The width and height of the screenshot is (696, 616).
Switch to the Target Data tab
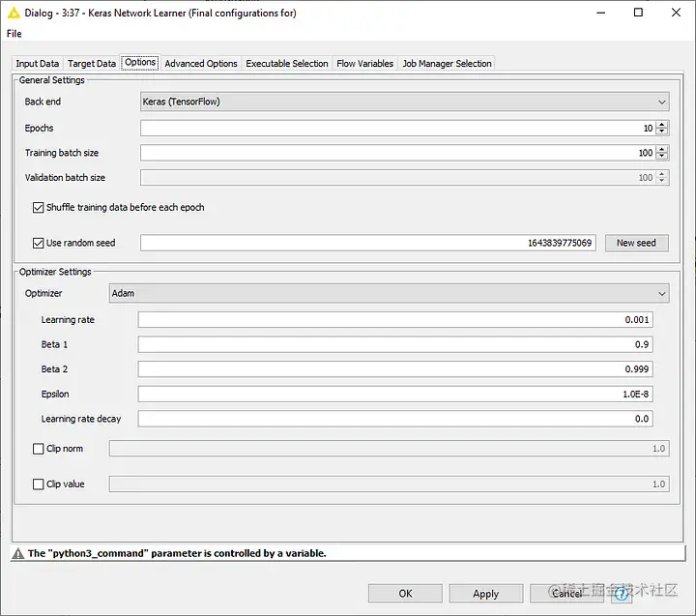92,64
